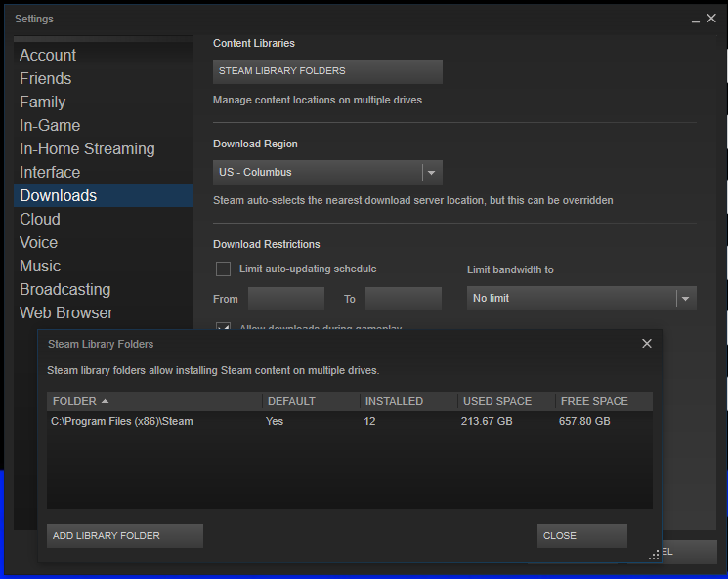
Task: Click the 657.80 GB free space value
Action: [x=584, y=421]
